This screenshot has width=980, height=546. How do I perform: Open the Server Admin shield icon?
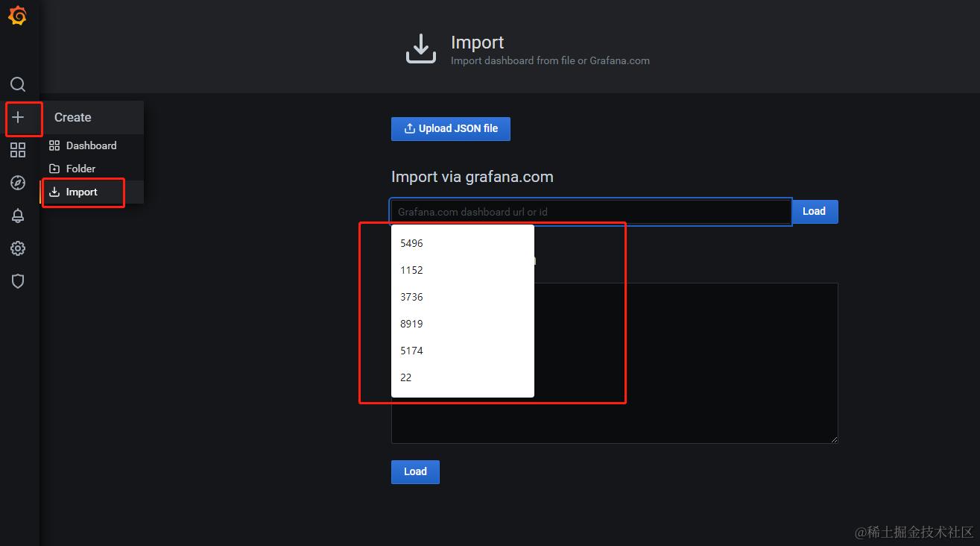pos(18,281)
